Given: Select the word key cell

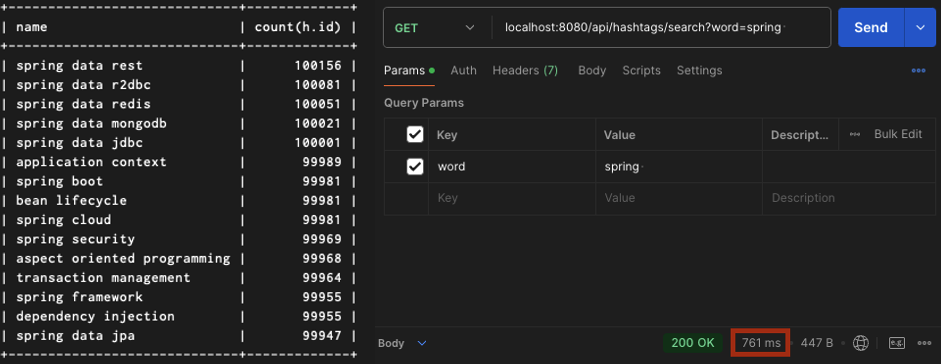Looking at the screenshot, I should point(512,166).
